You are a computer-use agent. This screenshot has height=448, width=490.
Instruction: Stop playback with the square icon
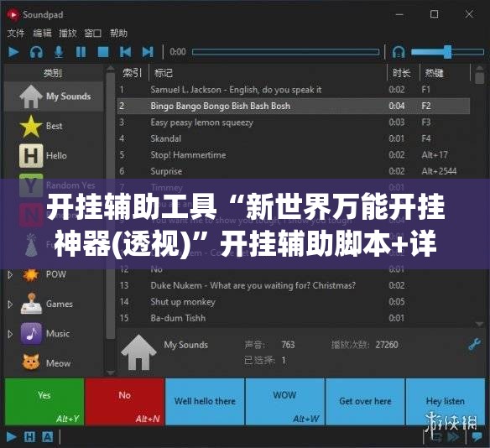click(x=103, y=52)
